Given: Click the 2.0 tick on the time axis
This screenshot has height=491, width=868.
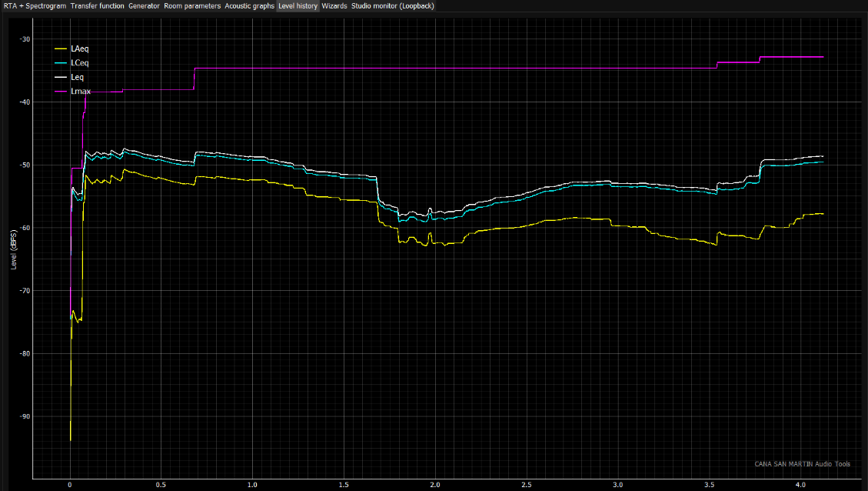Looking at the screenshot, I should tap(435, 486).
